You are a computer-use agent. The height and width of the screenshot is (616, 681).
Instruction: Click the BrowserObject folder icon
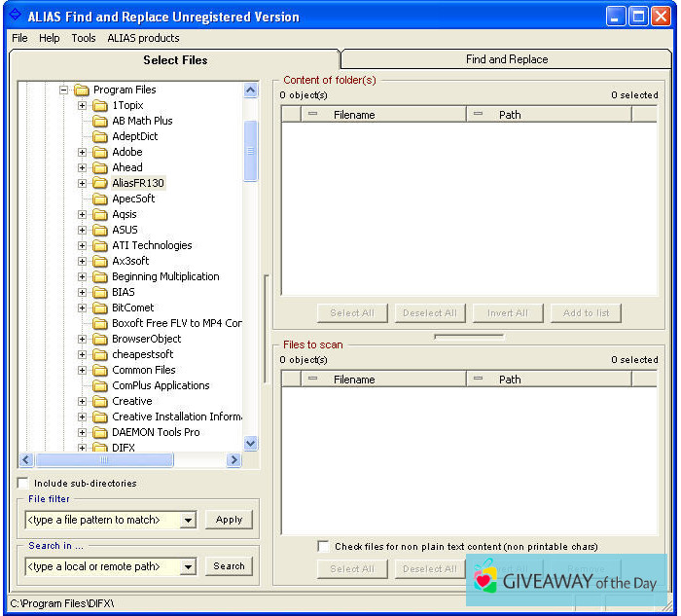pyautogui.click(x=100, y=339)
